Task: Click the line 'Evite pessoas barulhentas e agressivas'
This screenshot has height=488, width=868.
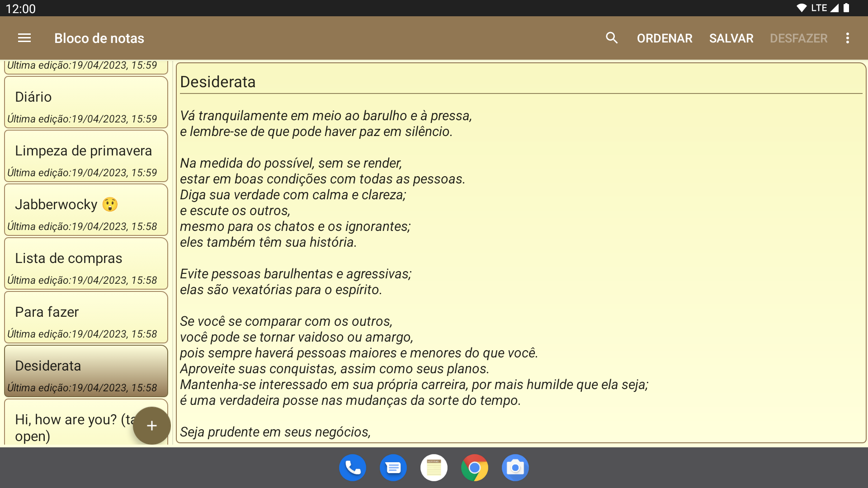Action: (x=296, y=274)
